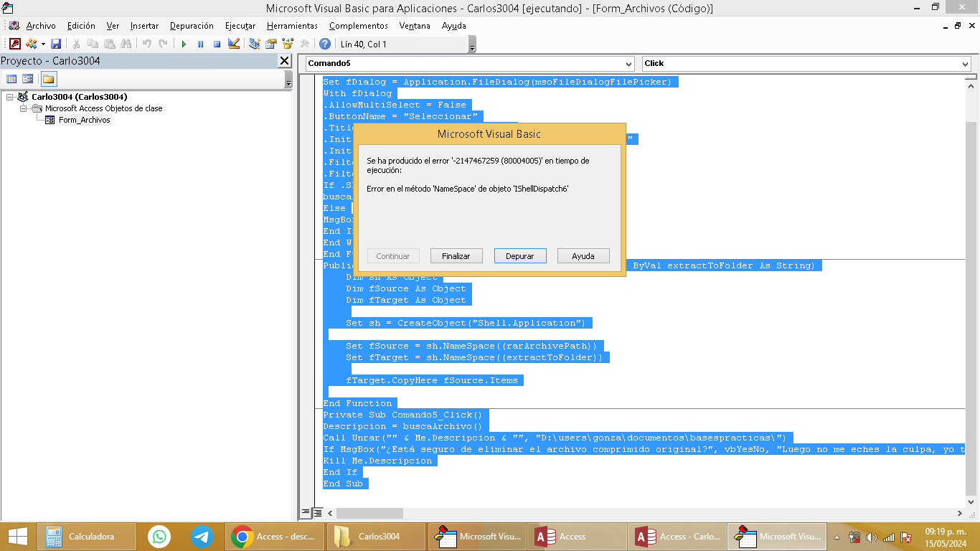
Task: Open the Object Browser toolbar icon
Action: pos(287,44)
